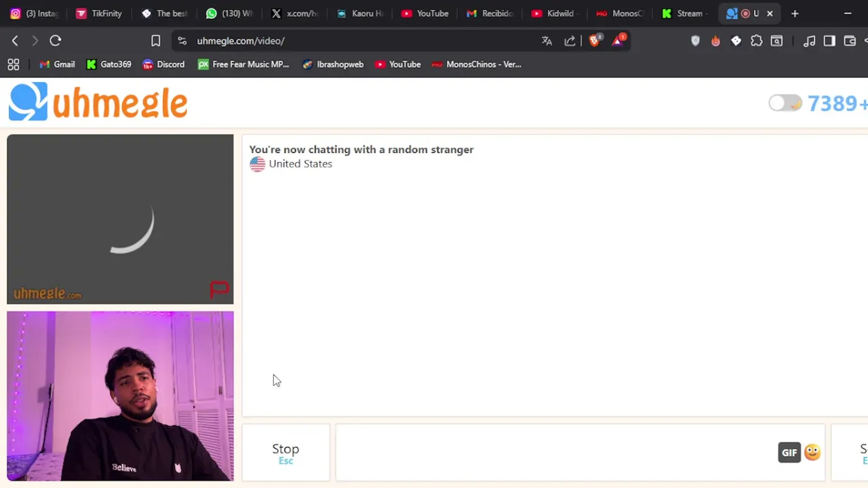The height and width of the screenshot is (488, 868).
Task: Switch to the Instagram tab
Action: point(35,14)
